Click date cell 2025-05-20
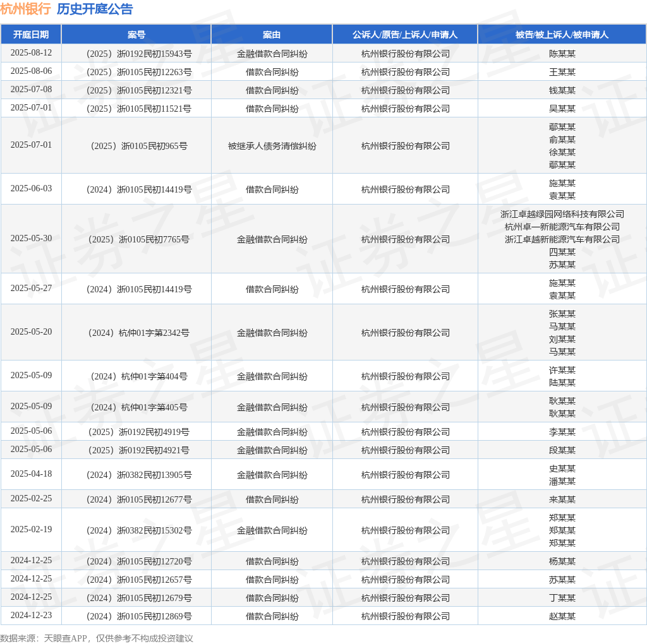 click(x=31, y=332)
